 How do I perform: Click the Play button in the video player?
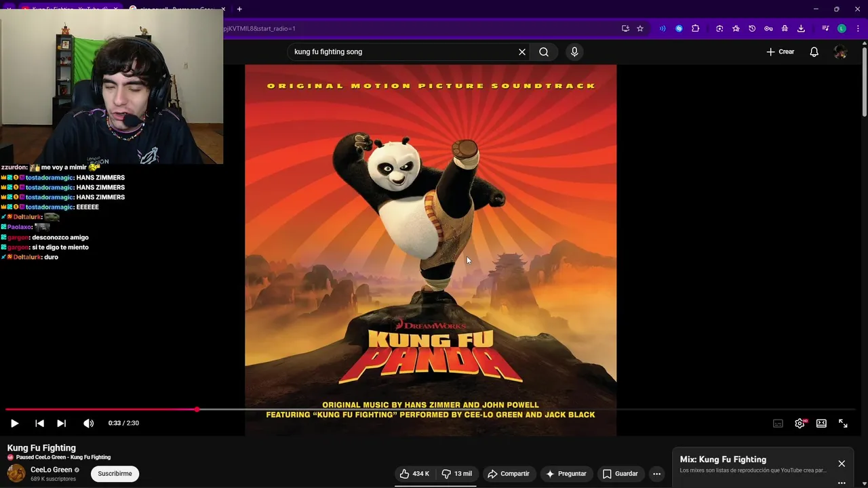click(x=14, y=424)
